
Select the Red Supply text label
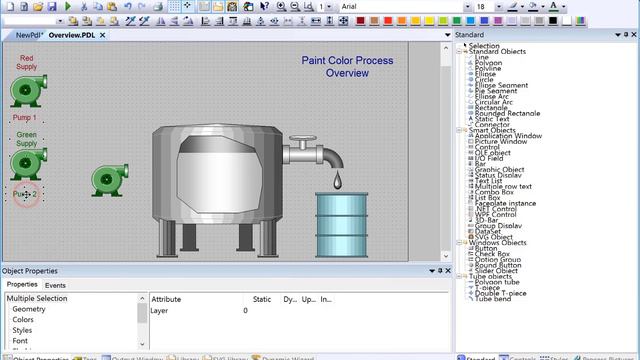tap(27, 62)
